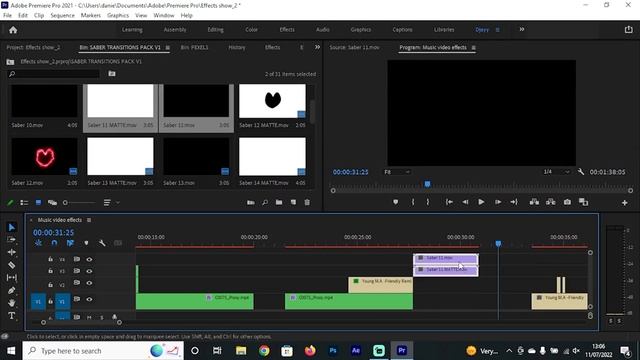
Task: Click the Lift button
Action: pyautogui.click(x=534, y=202)
